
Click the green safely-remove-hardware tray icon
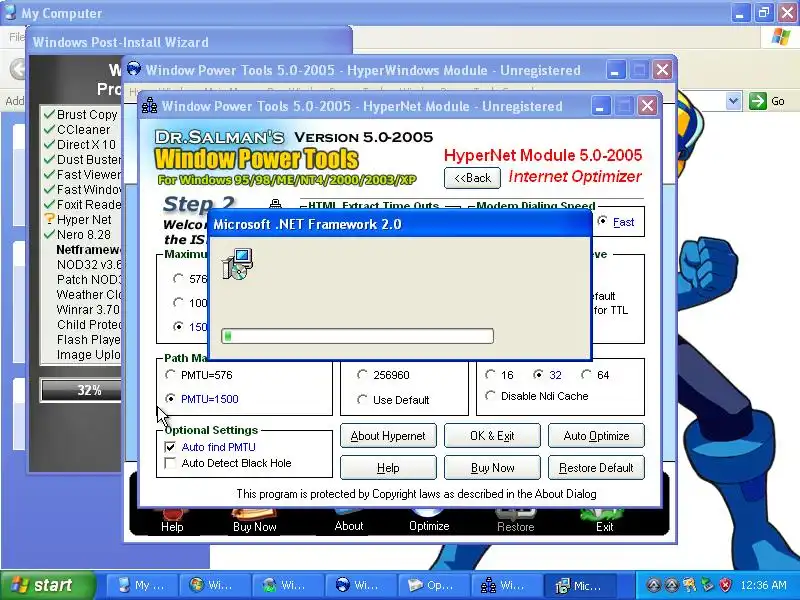[707, 585]
